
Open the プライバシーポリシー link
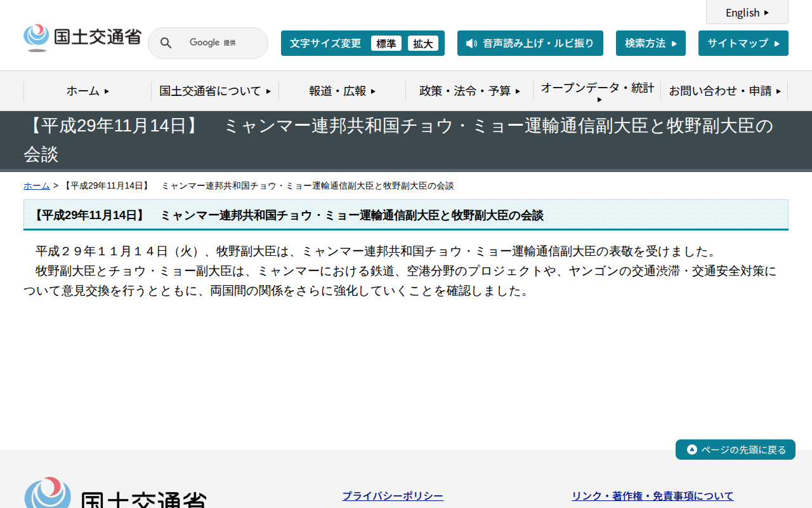point(392,495)
